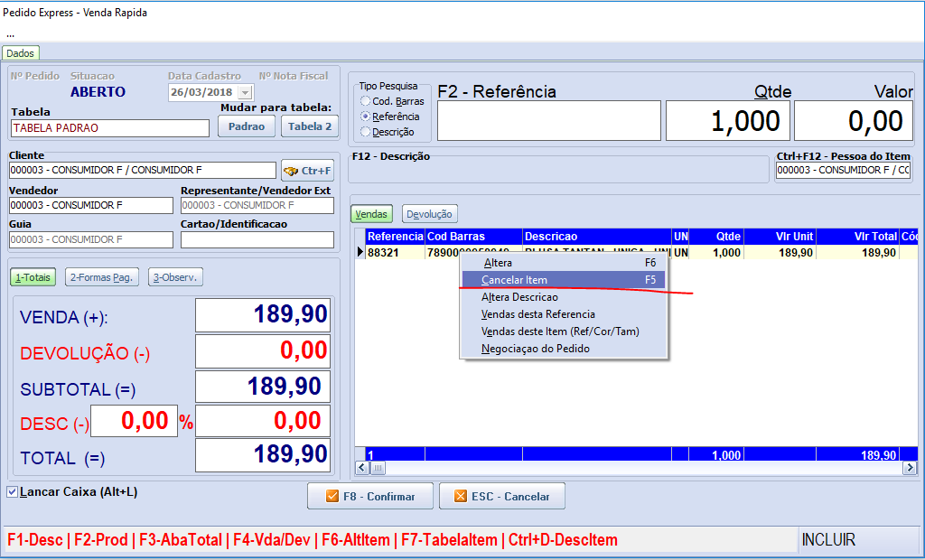The width and height of the screenshot is (925, 560).
Task: Click the F2 - Referência input field
Action: 548,121
